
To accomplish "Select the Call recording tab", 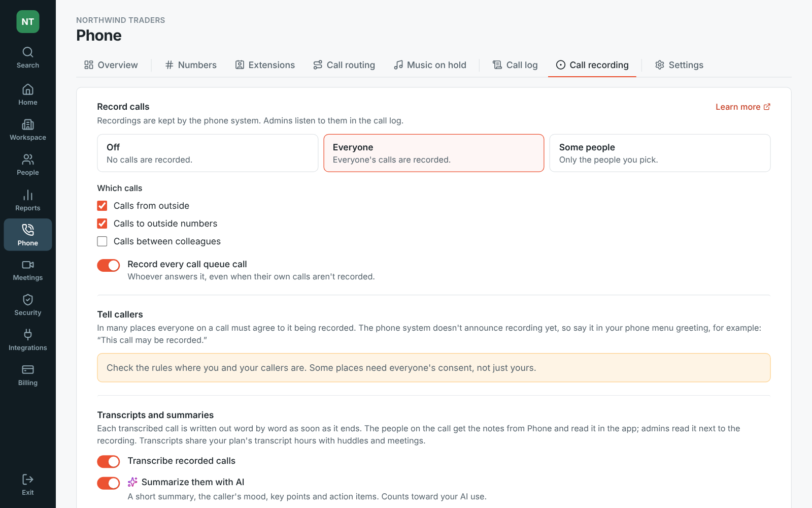I will pos(592,65).
